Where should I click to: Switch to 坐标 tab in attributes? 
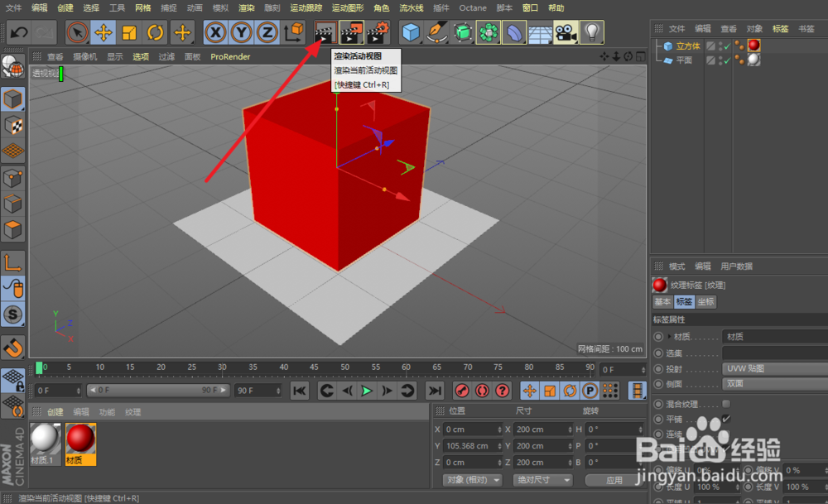(x=705, y=302)
